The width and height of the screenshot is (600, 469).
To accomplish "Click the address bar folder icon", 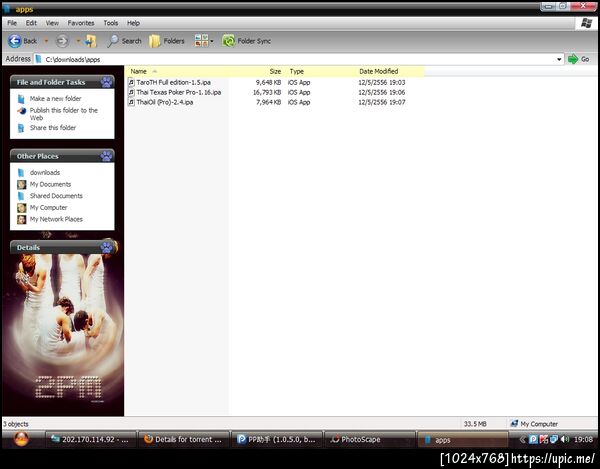I will [38, 59].
